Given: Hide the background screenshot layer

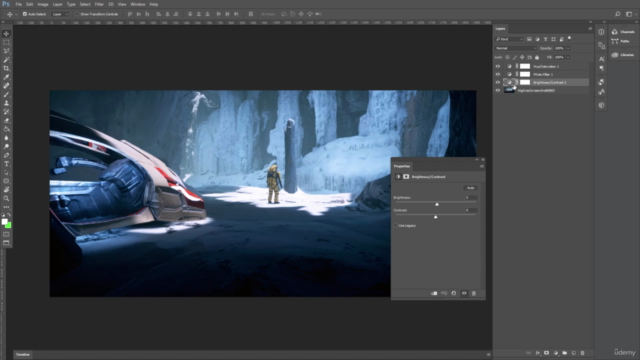Looking at the screenshot, I should click(498, 91).
